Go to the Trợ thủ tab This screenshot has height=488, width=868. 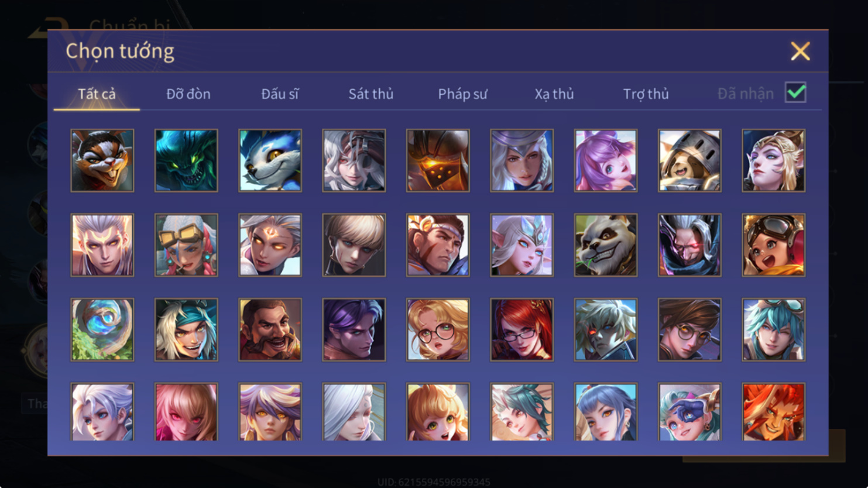pos(646,94)
